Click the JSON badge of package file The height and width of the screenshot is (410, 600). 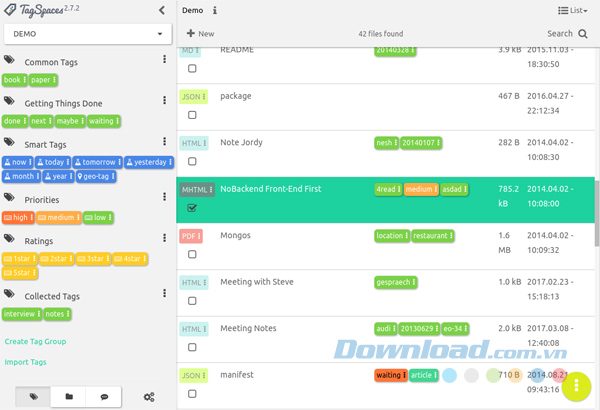194,97
